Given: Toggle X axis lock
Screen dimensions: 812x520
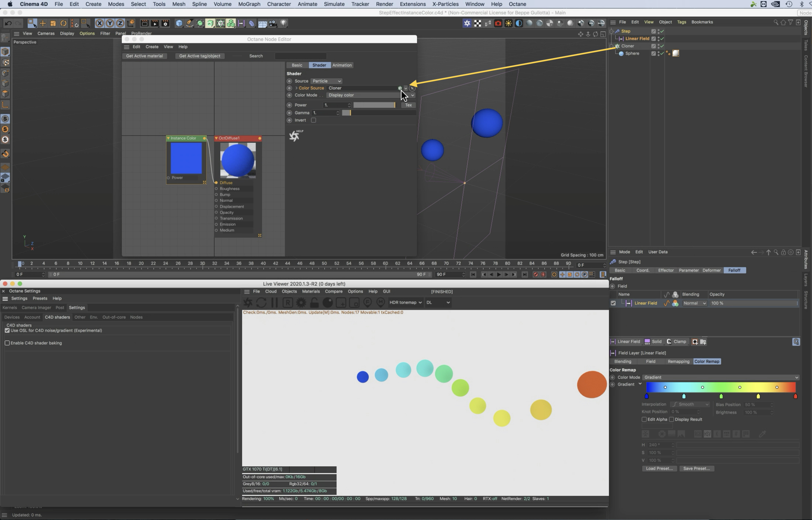Looking at the screenshot, I should 99,23.
